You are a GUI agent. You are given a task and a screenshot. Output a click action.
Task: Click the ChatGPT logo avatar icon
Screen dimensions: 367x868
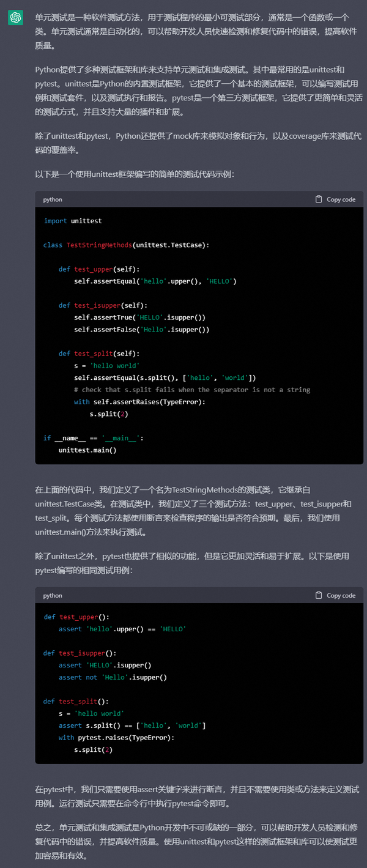tap(16, 18)
